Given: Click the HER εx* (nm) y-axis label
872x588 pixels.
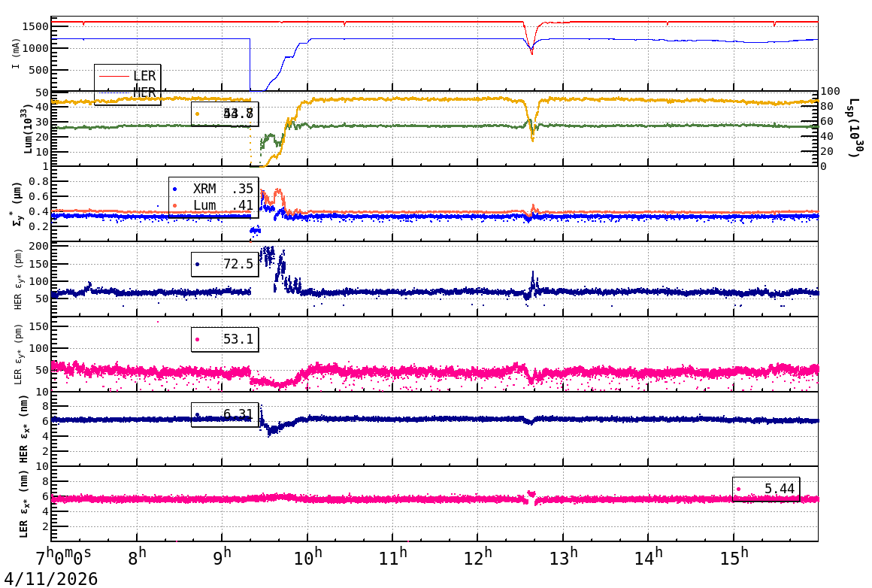Looking at the screenshot, I should tap(23, 429).
